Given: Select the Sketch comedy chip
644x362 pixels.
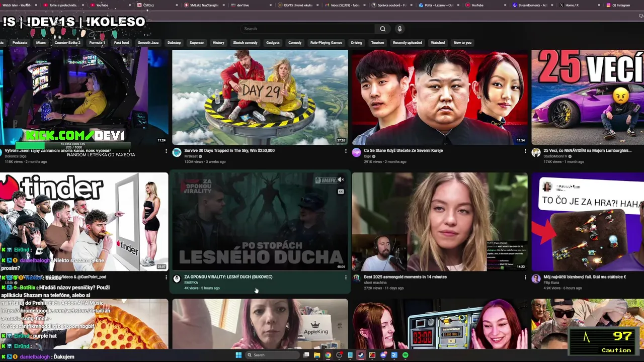Looking at the screenshot, I should [x=245, y=43].
